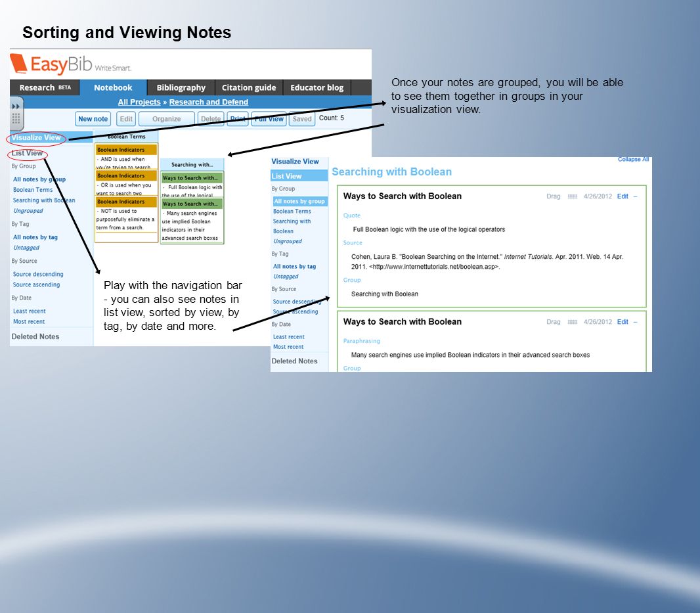The height and width of the screenshot is (613, 700).
Task: Click Edit on the Quote note
Action: (x=623, y=196)
